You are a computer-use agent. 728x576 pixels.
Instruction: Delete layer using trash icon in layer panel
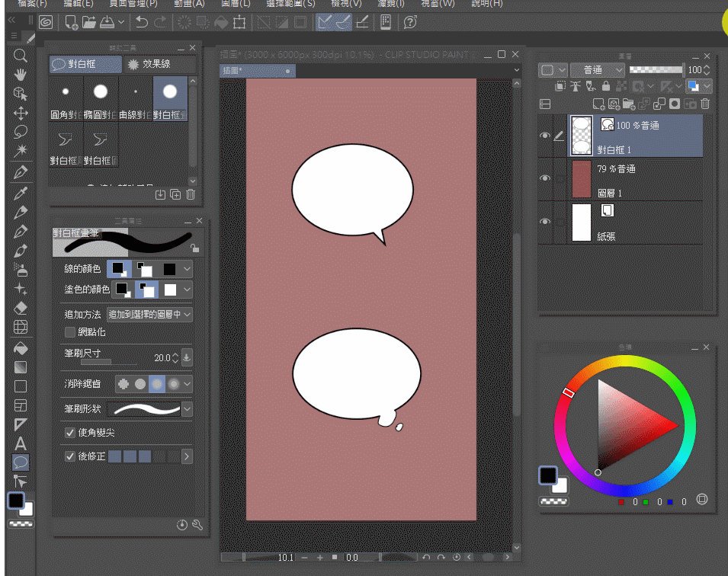coord(705,104)
